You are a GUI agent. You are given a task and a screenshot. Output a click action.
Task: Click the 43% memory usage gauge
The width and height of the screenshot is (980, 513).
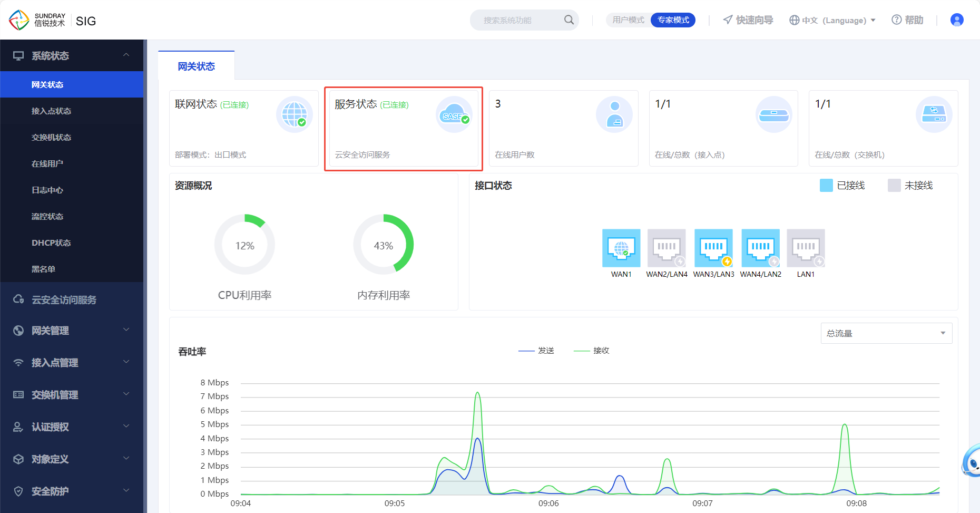tap(384, 245)
